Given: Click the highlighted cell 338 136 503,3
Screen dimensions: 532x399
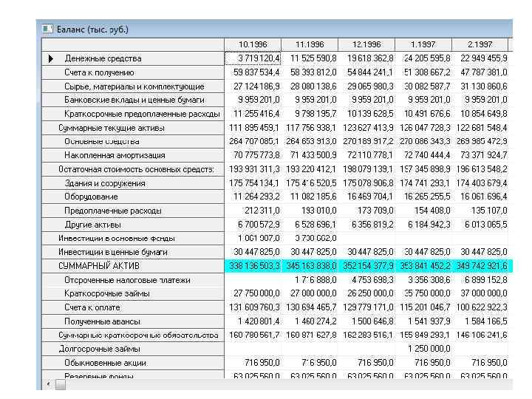Looking at the screenshot, I should (253, 266).
